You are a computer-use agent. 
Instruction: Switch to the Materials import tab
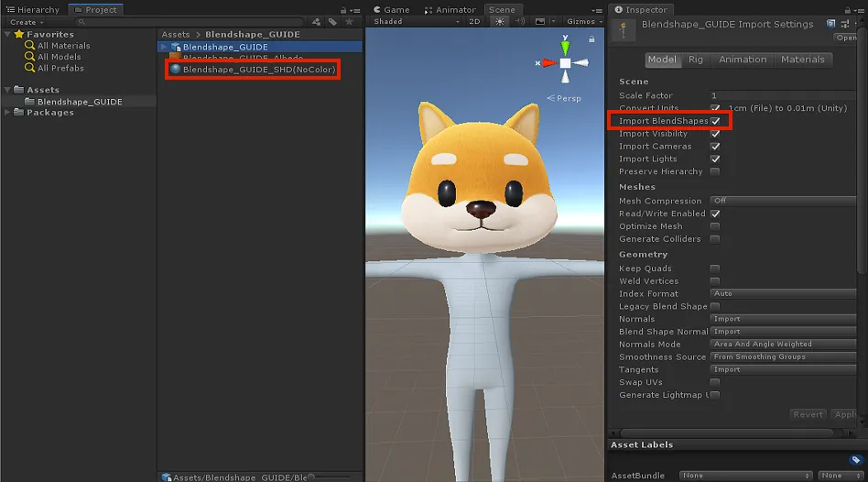pyautogui.click(x=803, y=60)
